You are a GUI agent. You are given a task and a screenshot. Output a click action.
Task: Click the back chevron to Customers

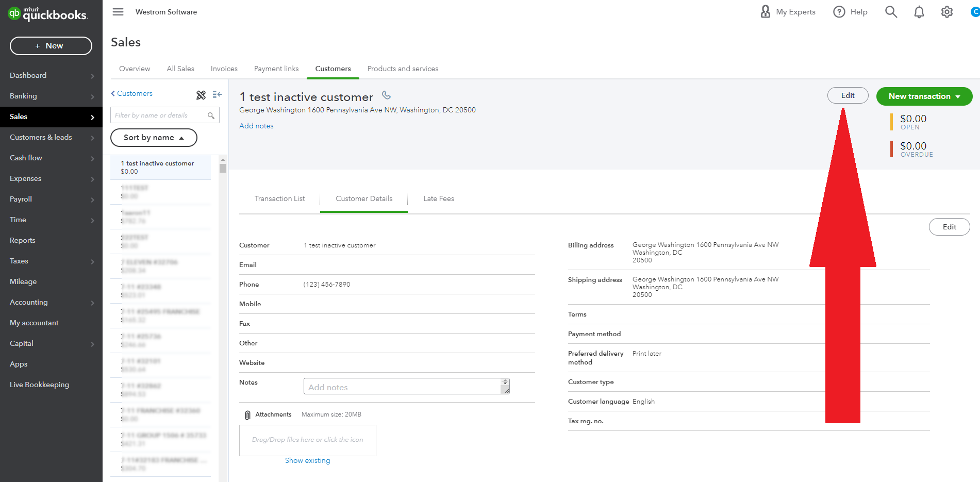(x=113, y=93)
